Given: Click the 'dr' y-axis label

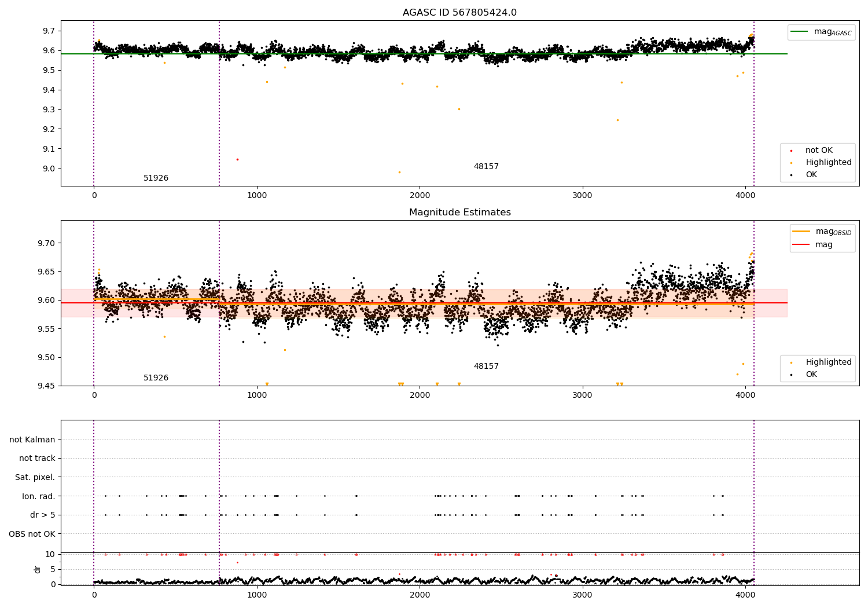Looking at the screenshot, I should click(x=38, y=569).
